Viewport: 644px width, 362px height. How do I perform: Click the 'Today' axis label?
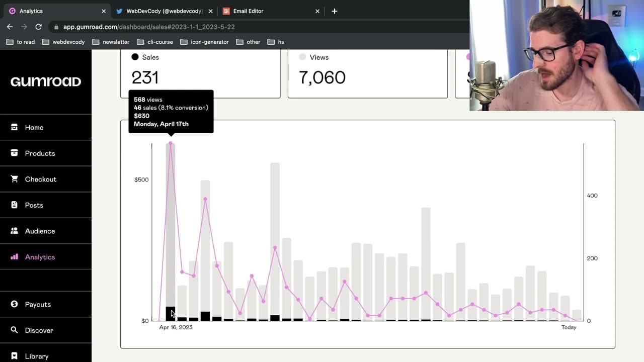click(x=569, y=327)
